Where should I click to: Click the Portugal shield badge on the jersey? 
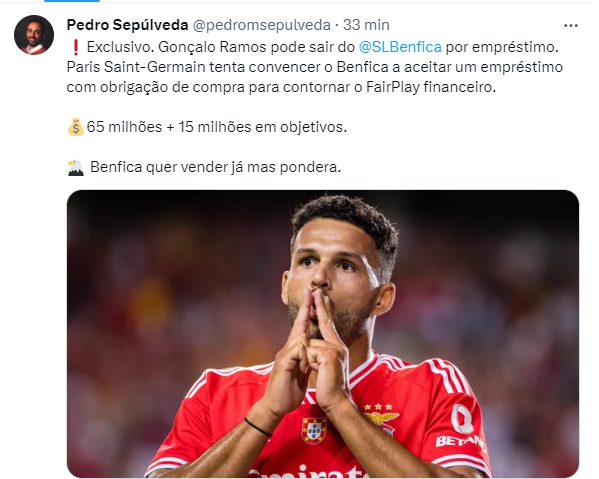point(314,430)
